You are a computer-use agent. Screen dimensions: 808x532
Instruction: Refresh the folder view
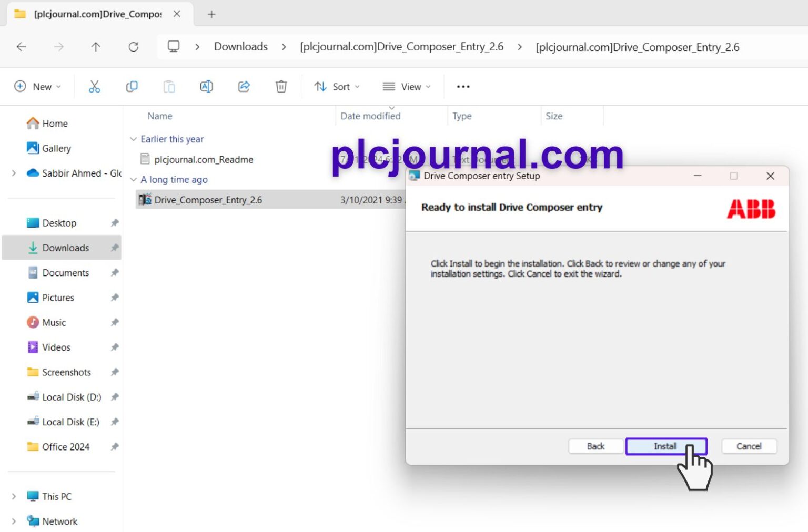134,47
